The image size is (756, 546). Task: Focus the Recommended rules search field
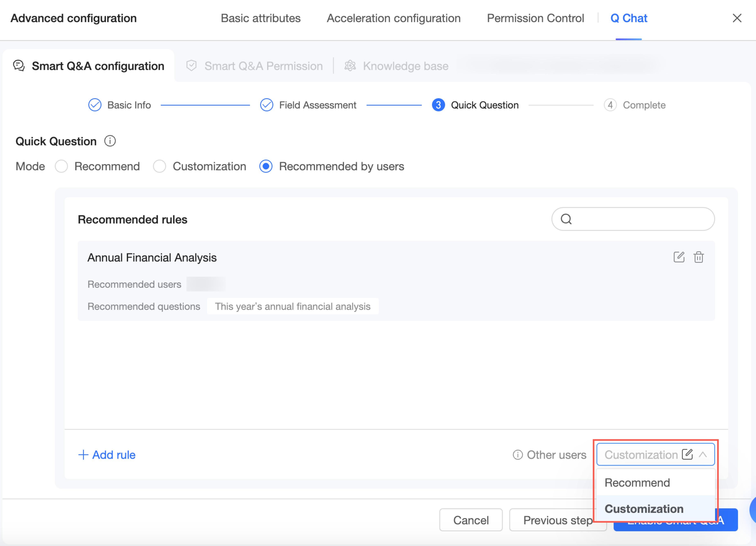[x=640, y=219]
